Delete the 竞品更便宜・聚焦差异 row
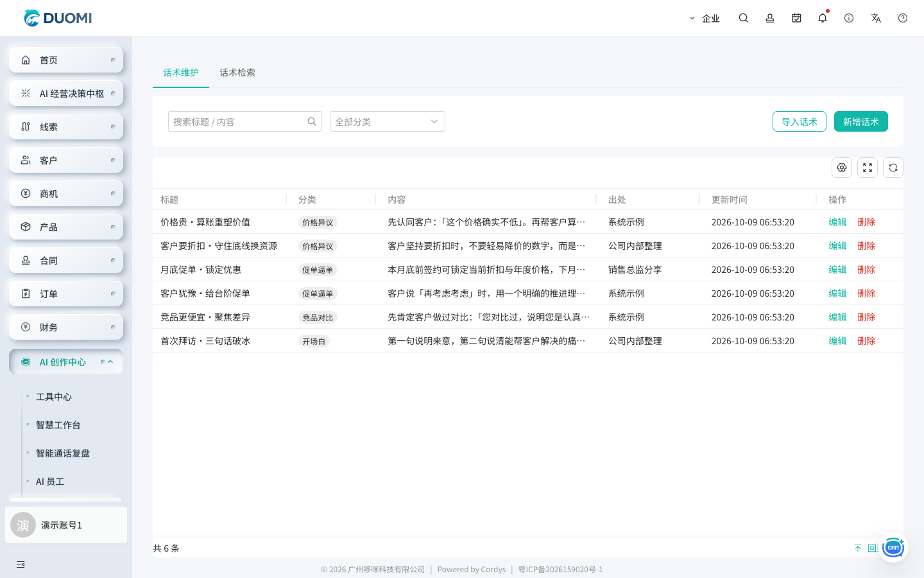 [x=866, y=317]
